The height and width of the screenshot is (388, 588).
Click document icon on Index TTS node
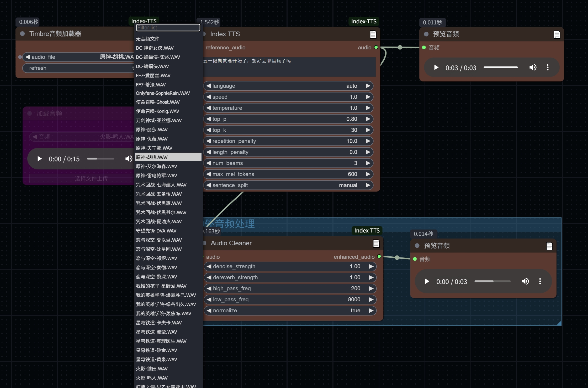click(373, 34)
